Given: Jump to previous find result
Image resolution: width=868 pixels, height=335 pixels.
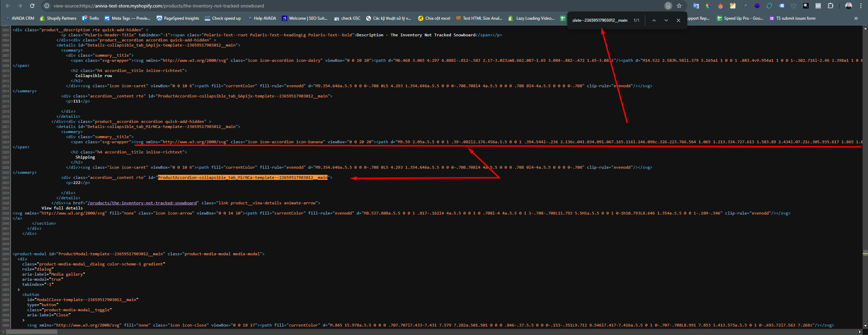Looking at the screenshot, I should (654, 20).
